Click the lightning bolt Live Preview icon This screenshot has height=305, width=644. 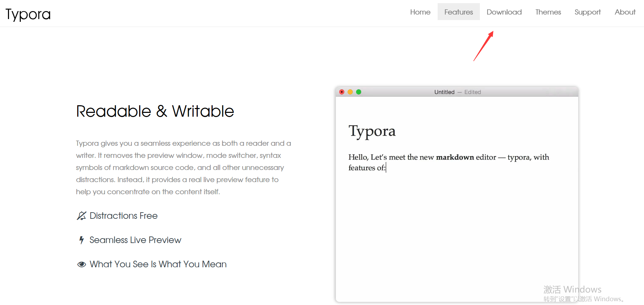(x=81, y=240)
